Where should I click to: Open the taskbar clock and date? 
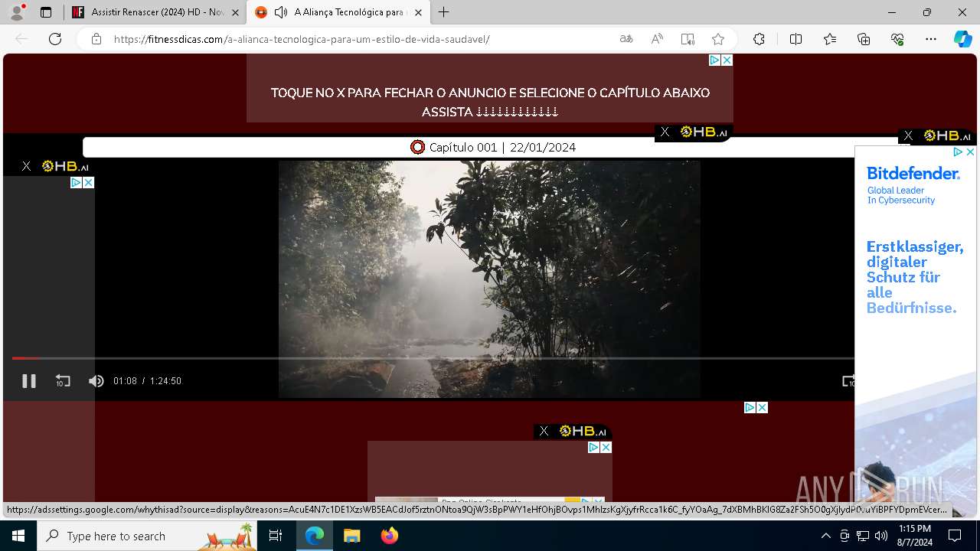914,536
